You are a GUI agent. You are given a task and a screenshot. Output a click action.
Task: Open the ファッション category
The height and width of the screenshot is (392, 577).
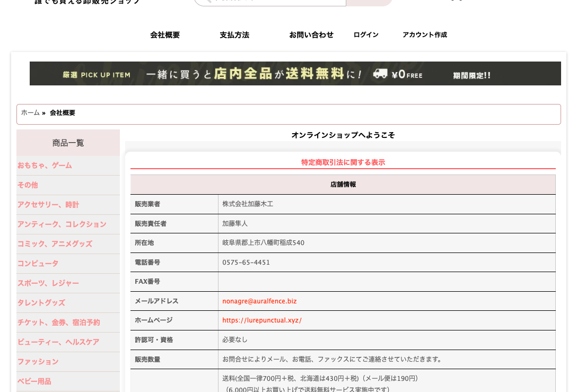[x=38, y=362]
